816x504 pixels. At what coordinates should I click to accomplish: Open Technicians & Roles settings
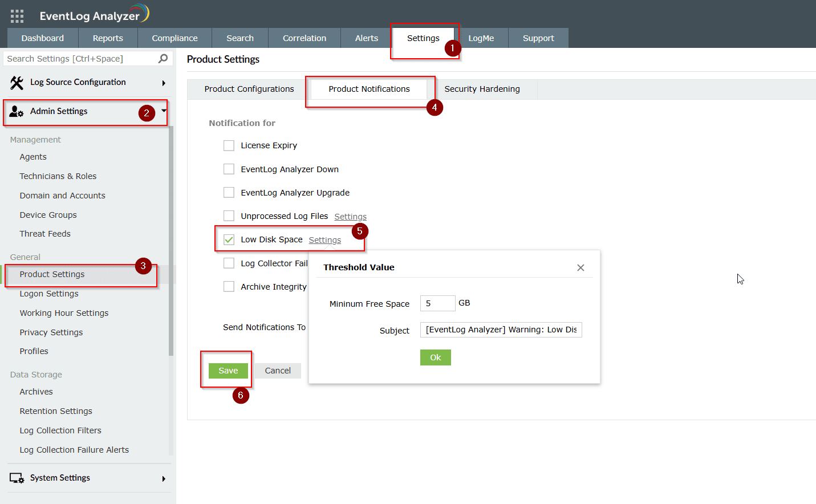click(58, 176)
